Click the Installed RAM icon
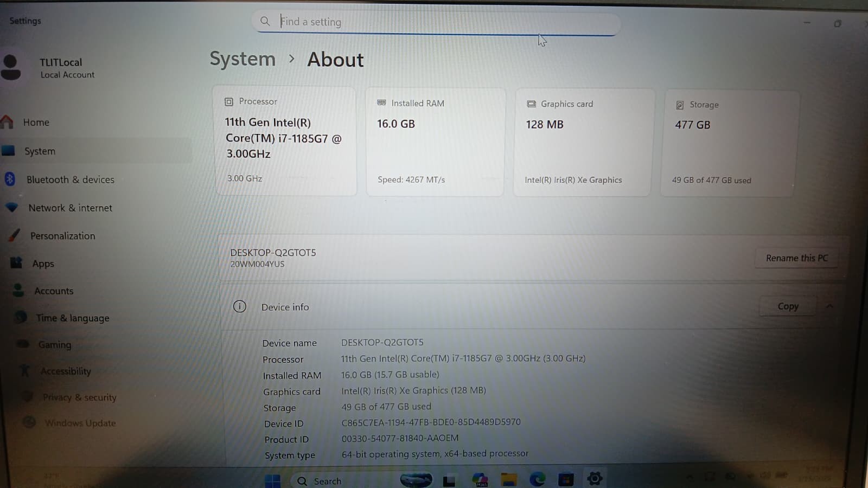This screenshot has width=868, height=488. coord(381,103)
